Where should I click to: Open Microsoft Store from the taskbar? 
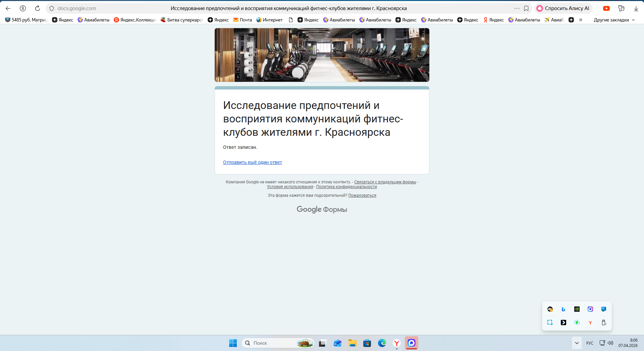[x=367, y=343]
